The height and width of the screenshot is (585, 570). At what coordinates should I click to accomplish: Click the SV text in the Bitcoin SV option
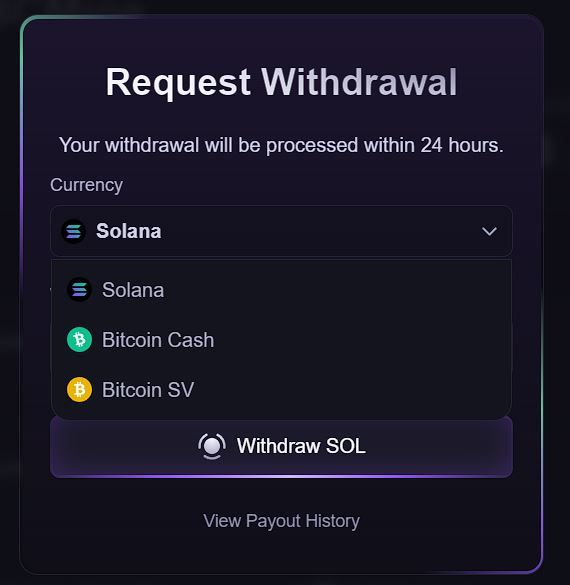click(x=181, y=390)
